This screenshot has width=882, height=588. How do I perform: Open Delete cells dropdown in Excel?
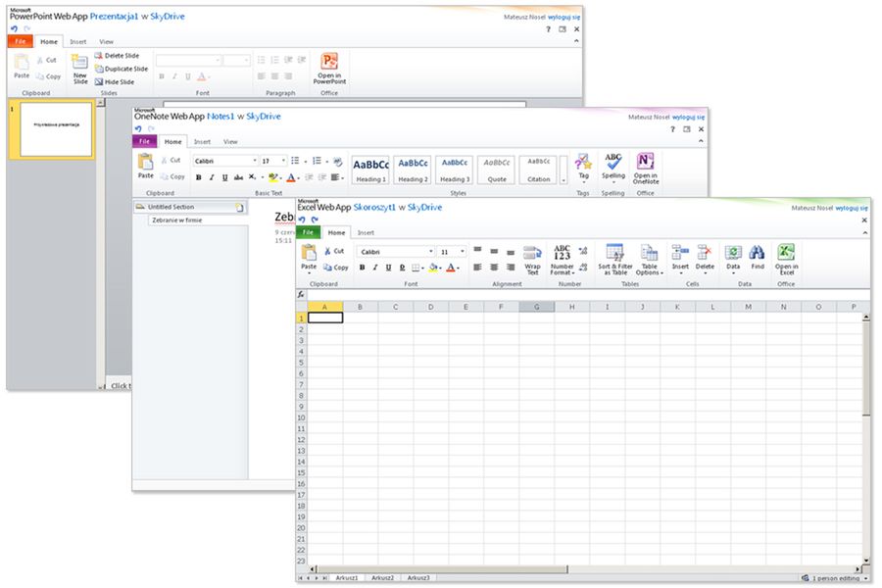(x=705, y=260)
